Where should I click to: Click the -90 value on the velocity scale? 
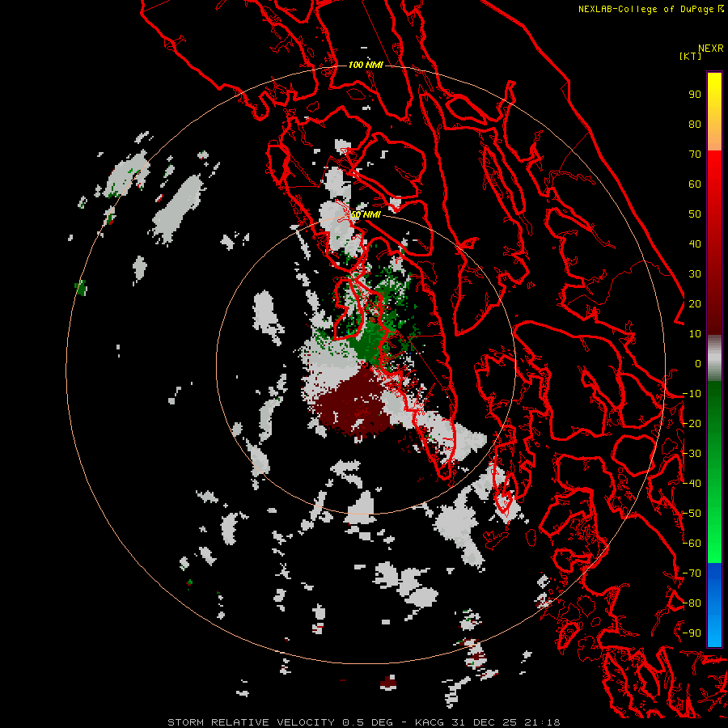click(x=692, y=633)
